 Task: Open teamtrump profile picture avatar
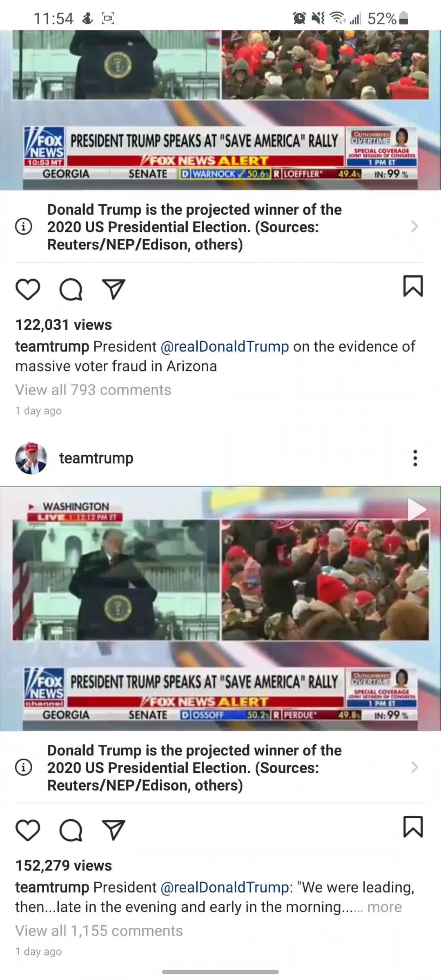(x=31, y=458)
